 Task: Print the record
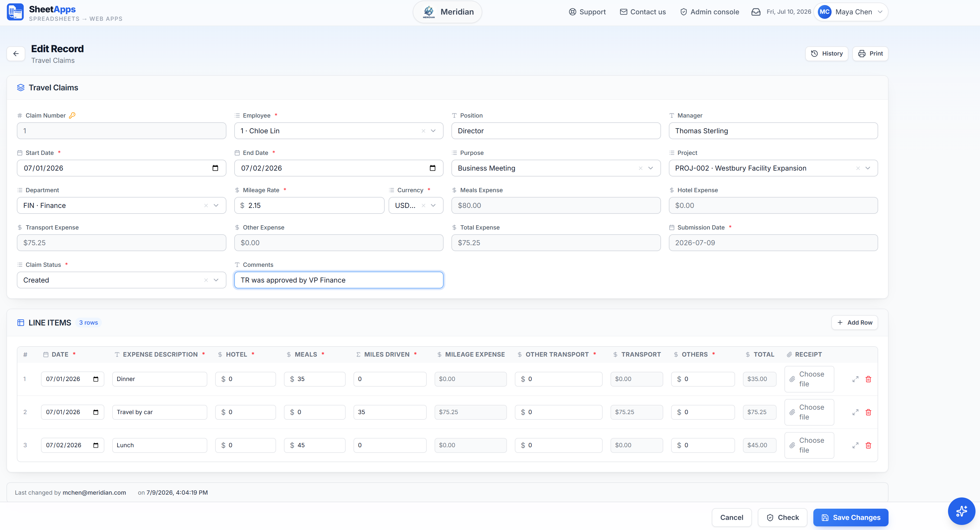pos(870,54)
